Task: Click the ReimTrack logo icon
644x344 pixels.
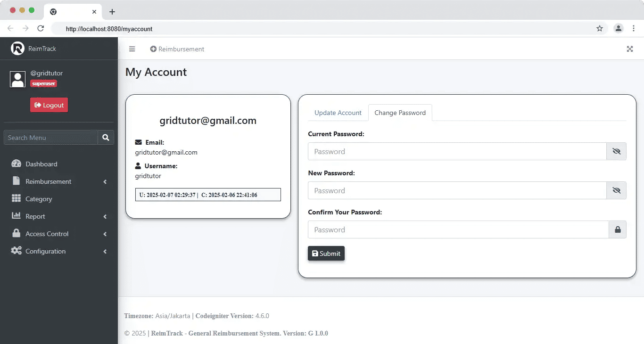Action: (x=17, y=49)
